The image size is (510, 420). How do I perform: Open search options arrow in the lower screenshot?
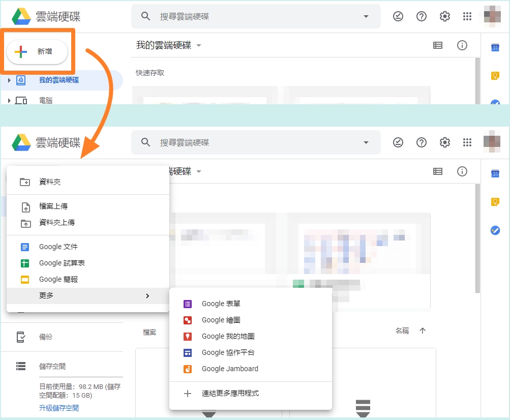(x=366, y=142)
